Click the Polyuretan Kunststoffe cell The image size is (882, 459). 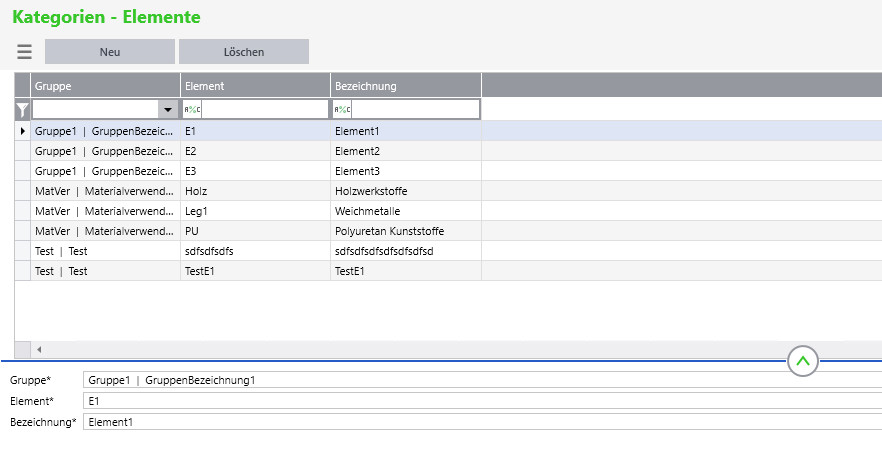406,231
